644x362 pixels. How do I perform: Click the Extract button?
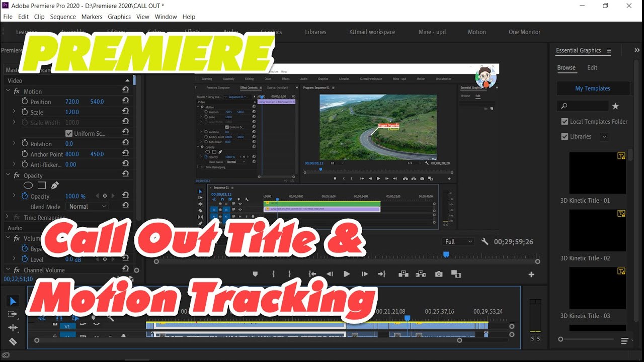421,274
